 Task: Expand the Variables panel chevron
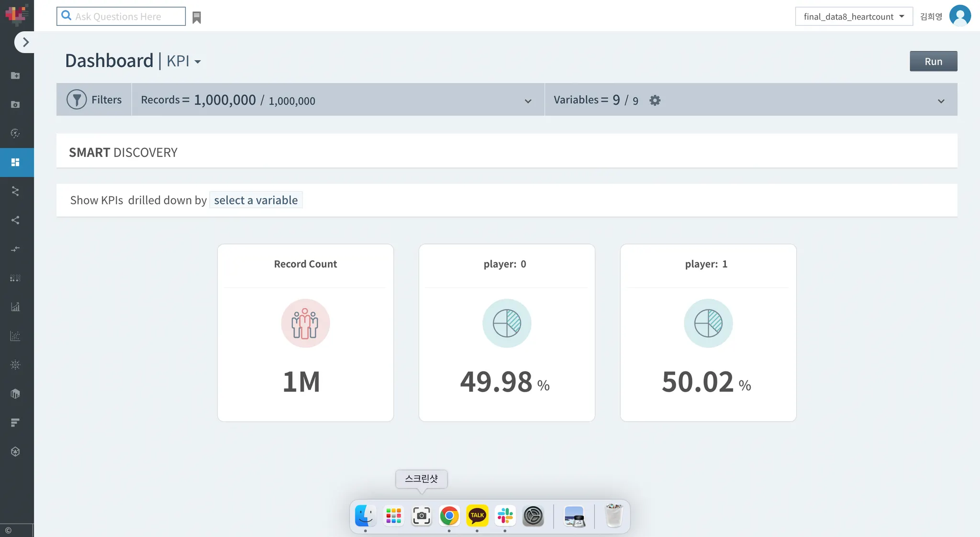tap(941, 101)
